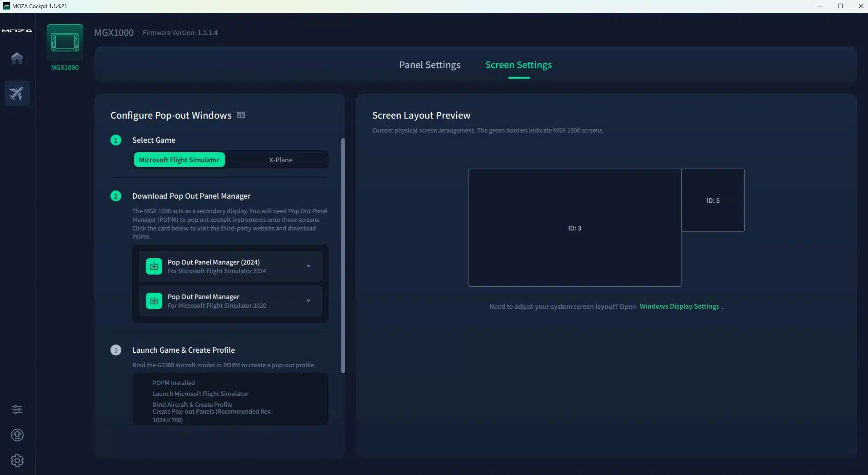Open the Pop Out Panel Manager (2024) card
Screen dimensions: 868x475
230,266
